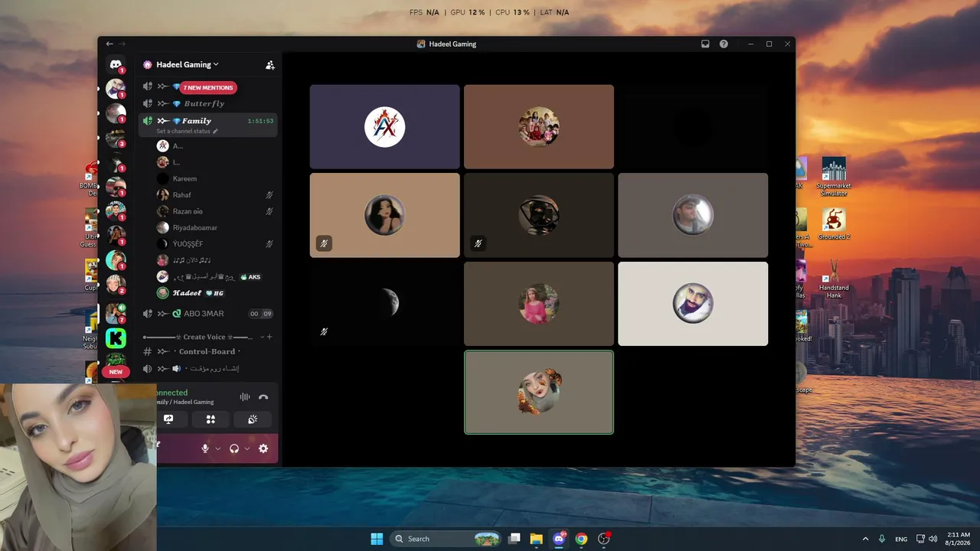Open microphone input options arrow
This screenshot has width=980, height=551.
click(217, 448)
